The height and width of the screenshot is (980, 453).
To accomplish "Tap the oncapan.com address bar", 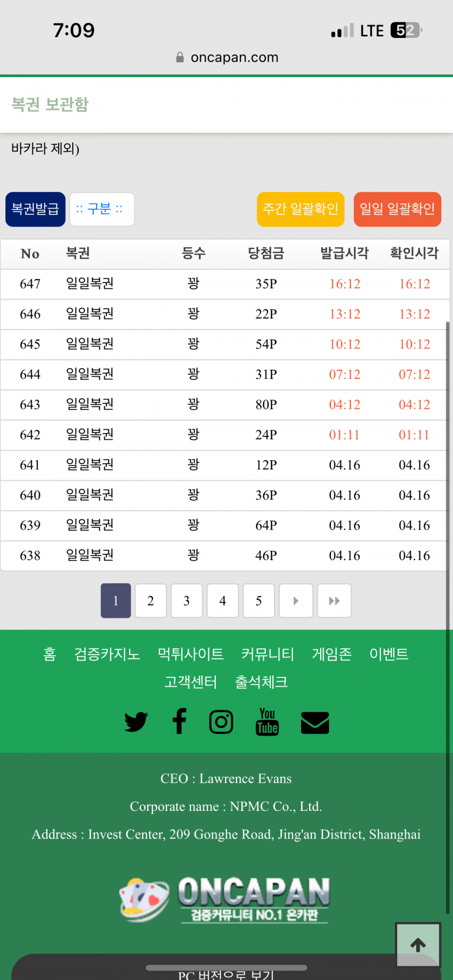I will tap(227, 57).
